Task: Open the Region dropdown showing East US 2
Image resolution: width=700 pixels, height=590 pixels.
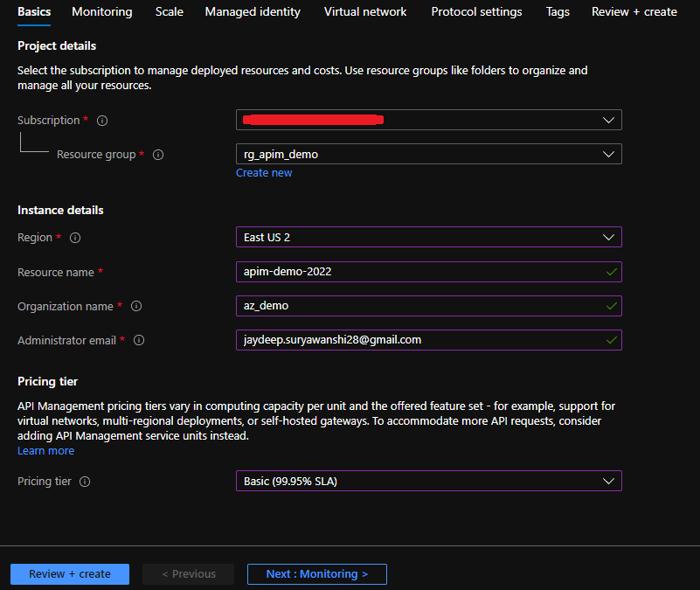Action: point(428,237)
